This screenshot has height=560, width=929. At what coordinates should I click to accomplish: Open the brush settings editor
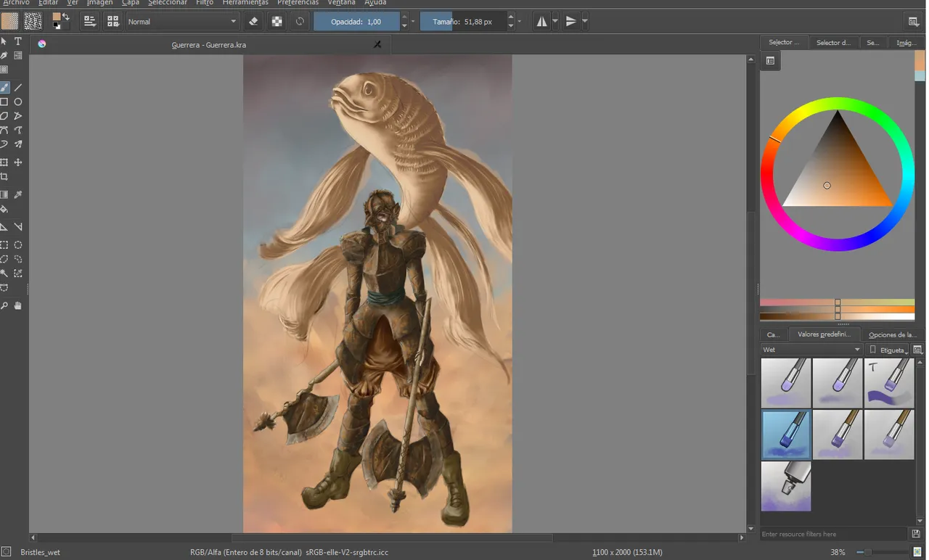90,22
